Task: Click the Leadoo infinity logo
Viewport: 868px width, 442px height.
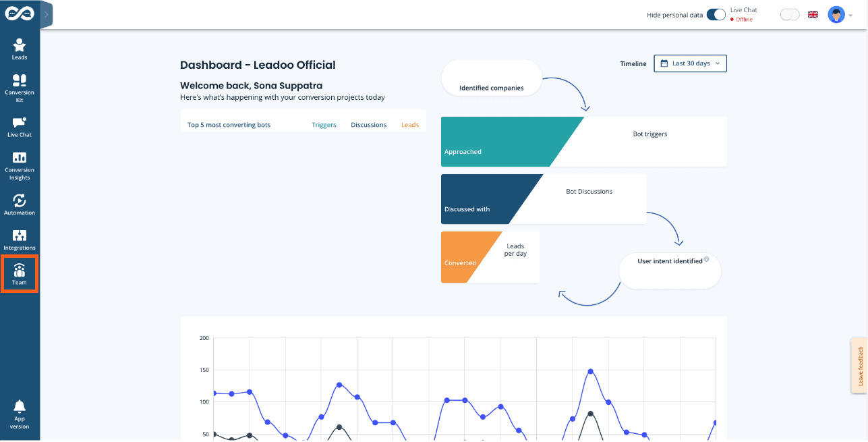Action: coord(20,14)
